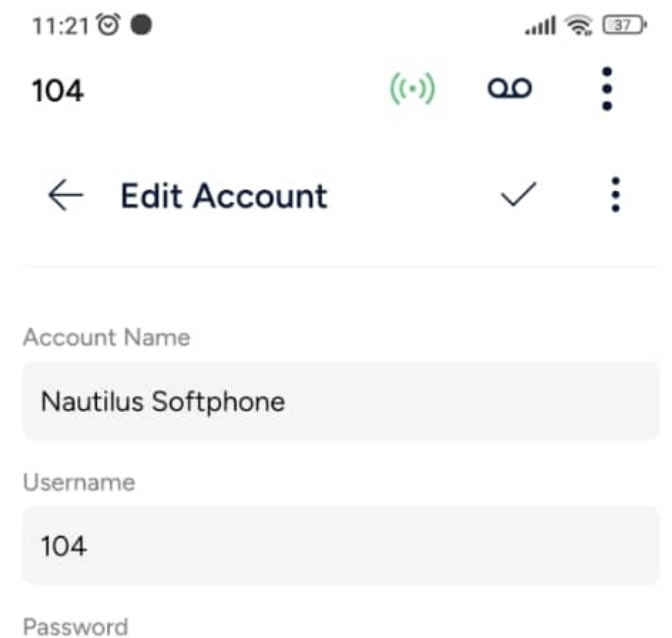The height and width of the screenshot is (638, 672).
Task: Tap the green registration status icon
Action: coord(412,89)
